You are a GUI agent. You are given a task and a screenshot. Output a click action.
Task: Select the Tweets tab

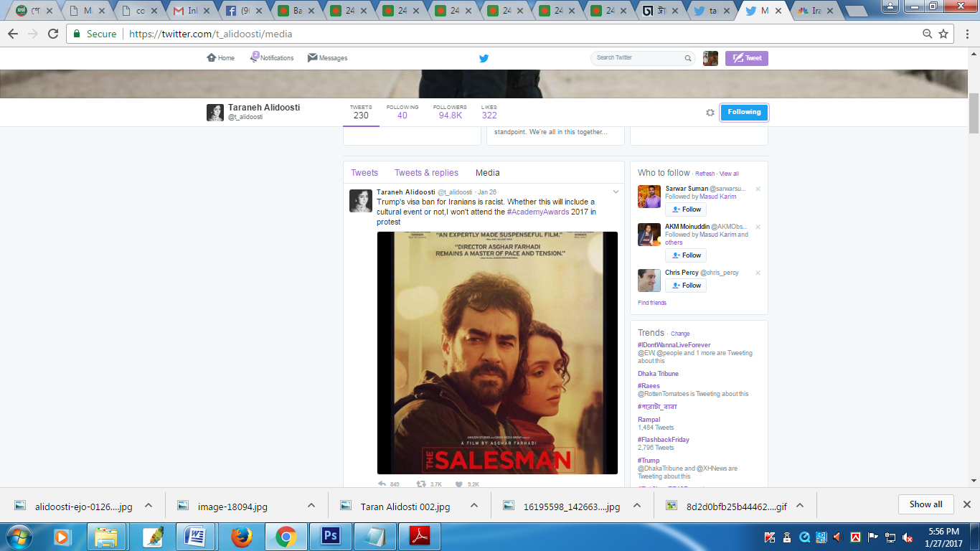point(364,173)
